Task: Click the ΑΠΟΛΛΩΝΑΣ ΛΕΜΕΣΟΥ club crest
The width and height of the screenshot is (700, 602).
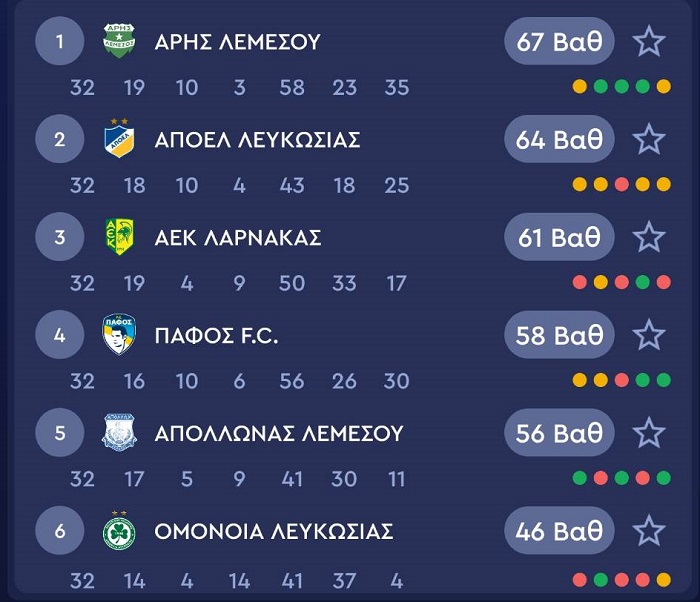Action: pos(119,434)
